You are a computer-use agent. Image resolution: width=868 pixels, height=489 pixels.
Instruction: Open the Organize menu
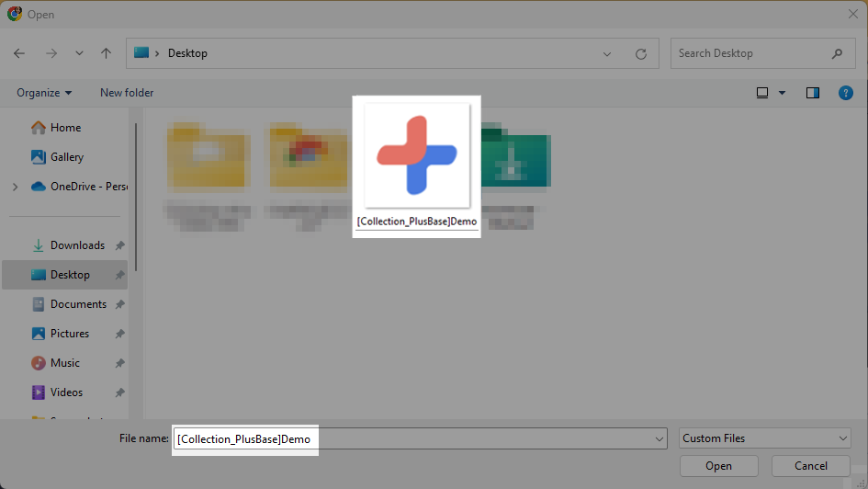(43, 93)
